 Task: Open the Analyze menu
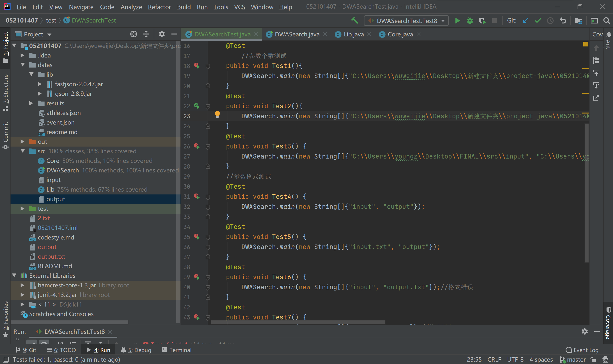(x=131, y=7)
